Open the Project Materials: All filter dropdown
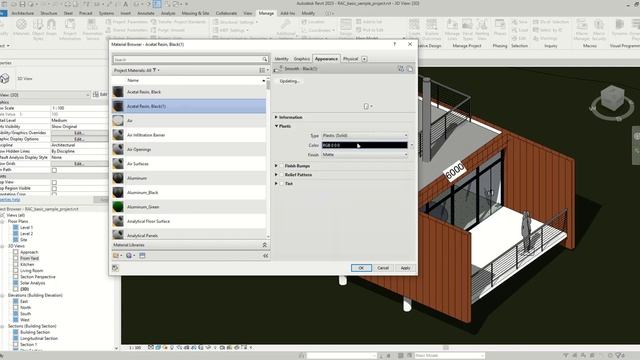 click(x=136, y=70)
